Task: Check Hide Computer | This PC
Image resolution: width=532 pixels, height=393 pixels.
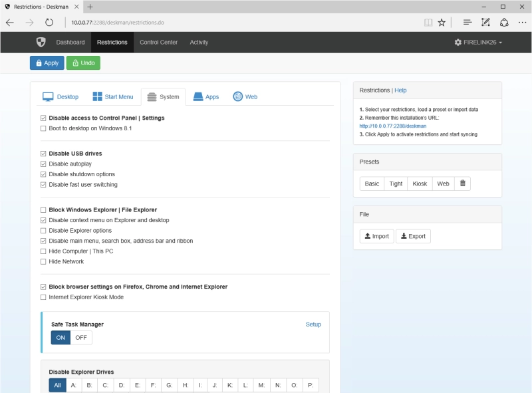Action: click(x=43, y=251)
